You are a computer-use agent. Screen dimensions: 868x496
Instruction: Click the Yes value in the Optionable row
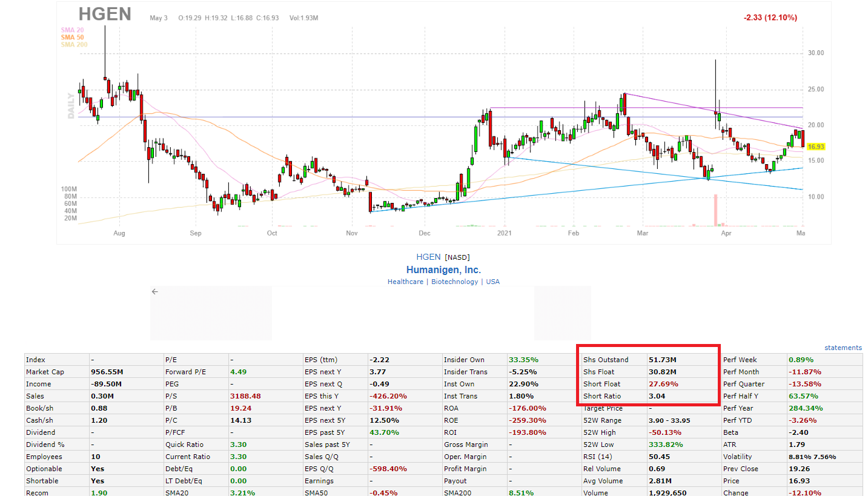(97, 469)
